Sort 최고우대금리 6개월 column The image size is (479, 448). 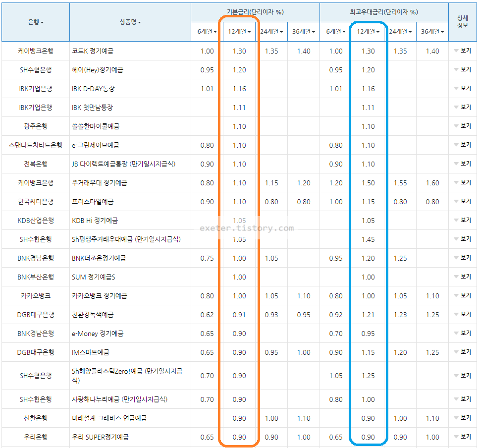(x=336, y=32)
